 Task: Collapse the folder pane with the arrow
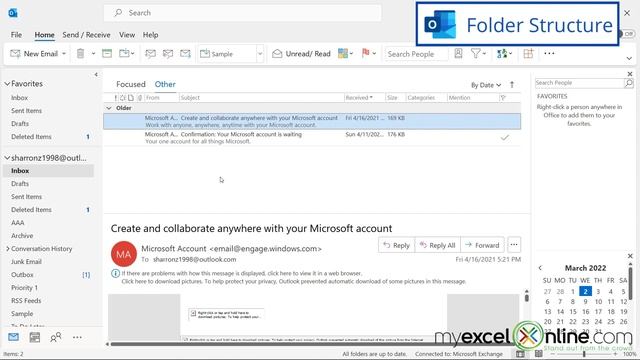[x=96, y=74]
